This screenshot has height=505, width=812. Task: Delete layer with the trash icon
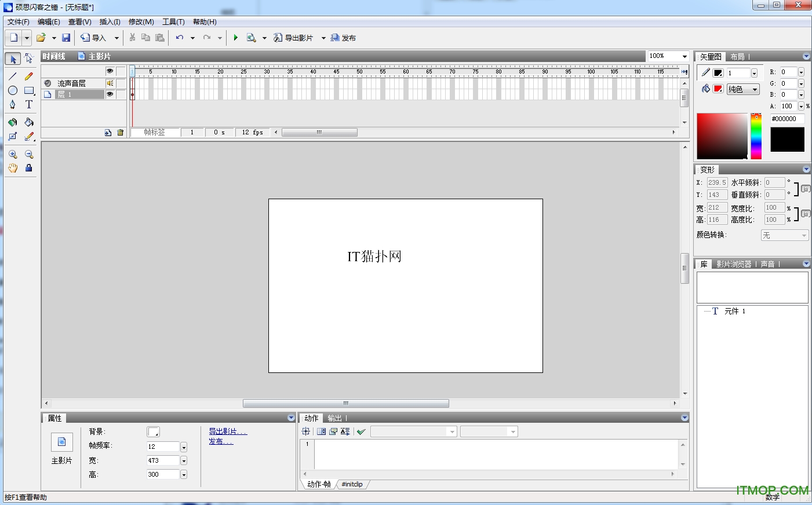[x=121, y=133]
